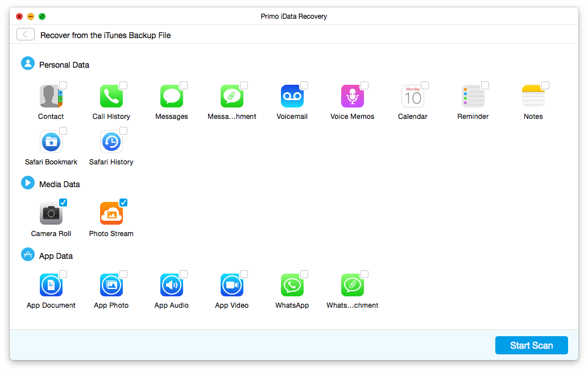Enable the App Video checkbox
The width and height of the screenshot is (588, 372).
tap(244, 274)
